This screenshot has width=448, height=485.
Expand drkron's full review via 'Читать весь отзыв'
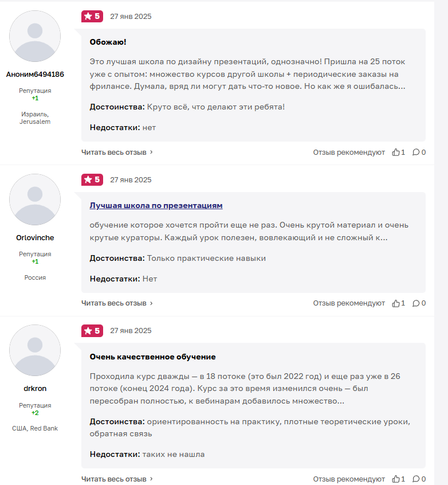point(117,479)
